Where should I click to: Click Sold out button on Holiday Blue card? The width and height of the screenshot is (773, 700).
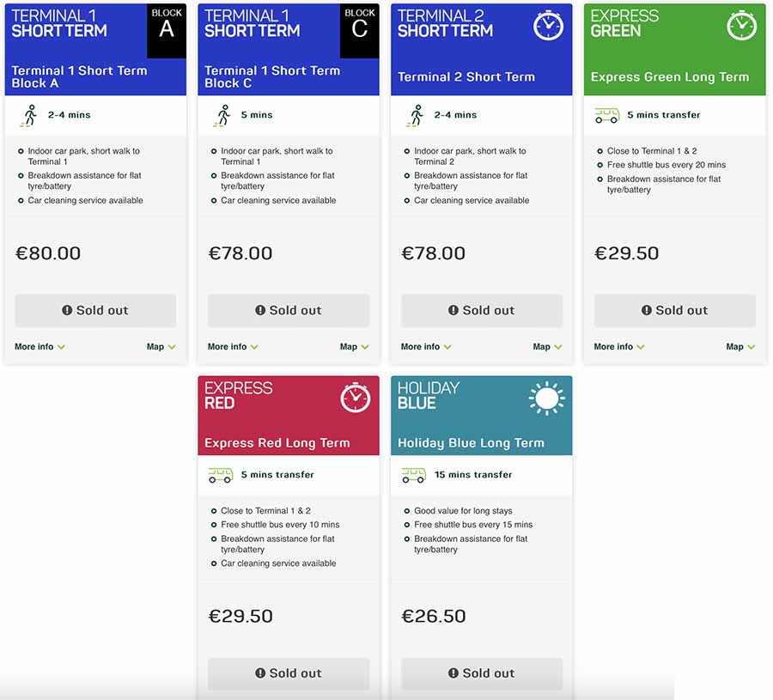click(x=482, y=673)
